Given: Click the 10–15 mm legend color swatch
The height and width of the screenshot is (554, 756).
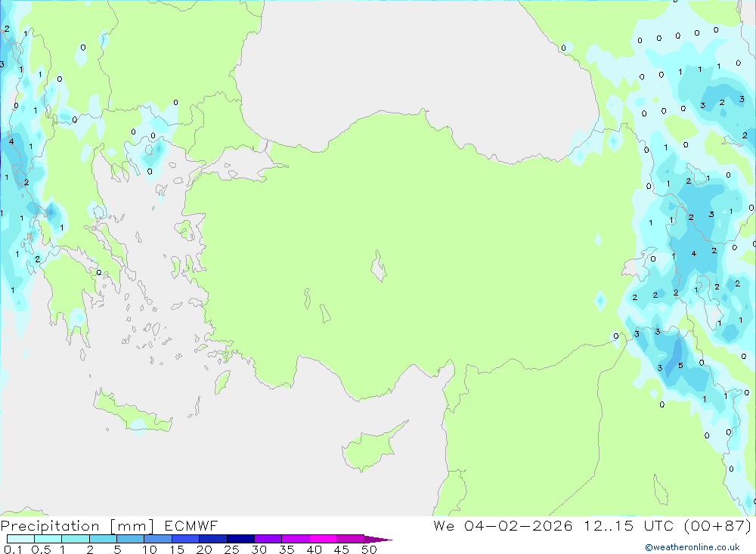Looking at the screenshot, I should (158, 539).
